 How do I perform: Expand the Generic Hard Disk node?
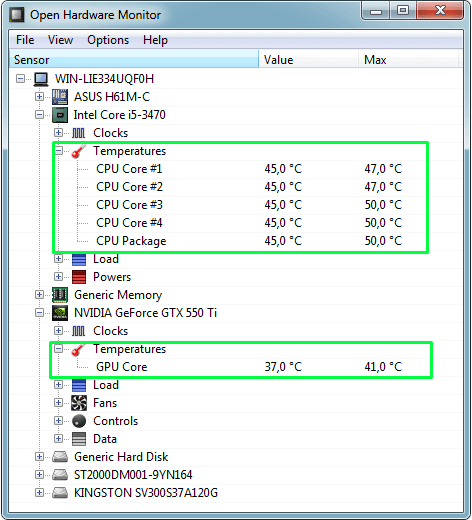click(x=39, y=457)
